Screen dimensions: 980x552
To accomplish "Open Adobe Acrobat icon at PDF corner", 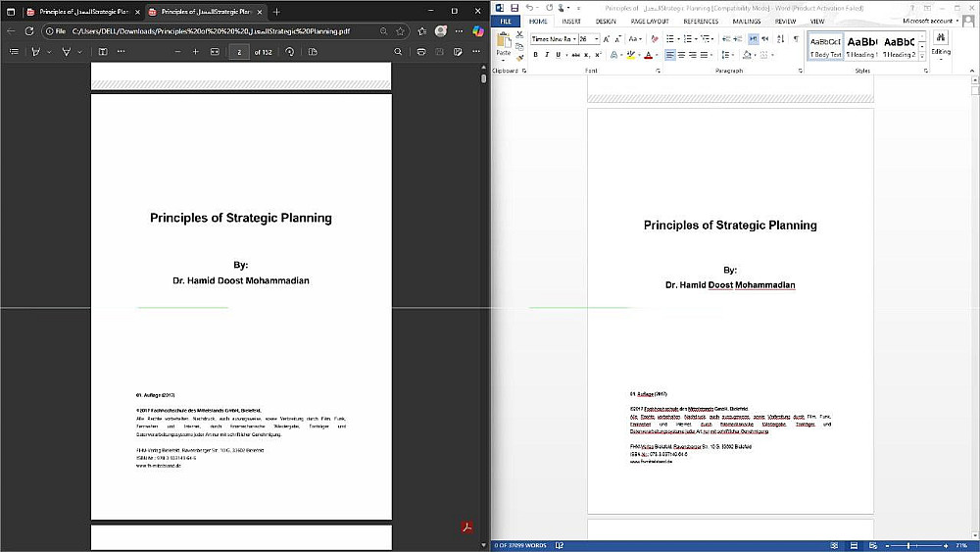I will [466, 527].
